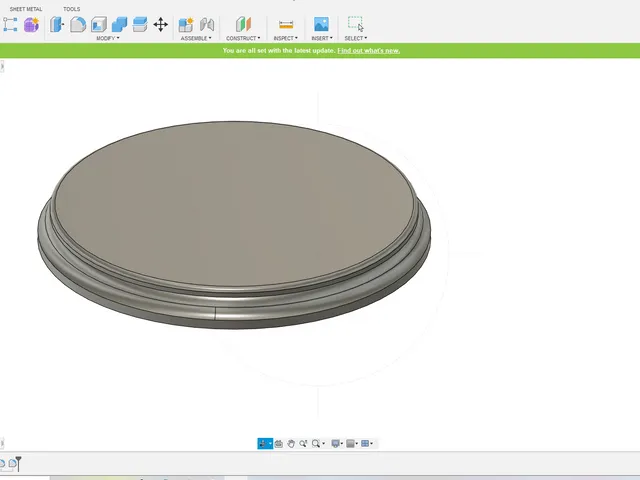Image resolution: width=640 pixels, height=480 pixels.
Task: Open the MODIFY dropdown menu
Action: click(x=108, y=38)
